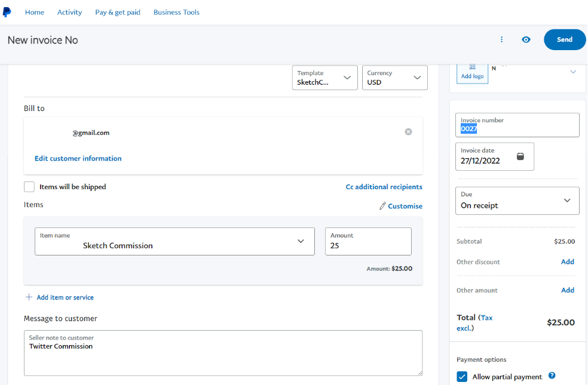Viewport: 588px width, 385px height.
Task: Click the Invoice date field
Action: 495,156
